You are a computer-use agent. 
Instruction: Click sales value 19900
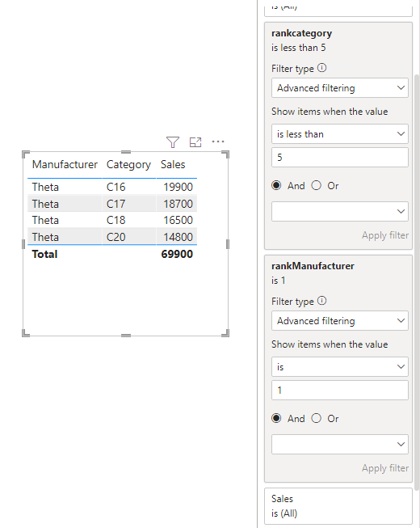pos(178,187)
